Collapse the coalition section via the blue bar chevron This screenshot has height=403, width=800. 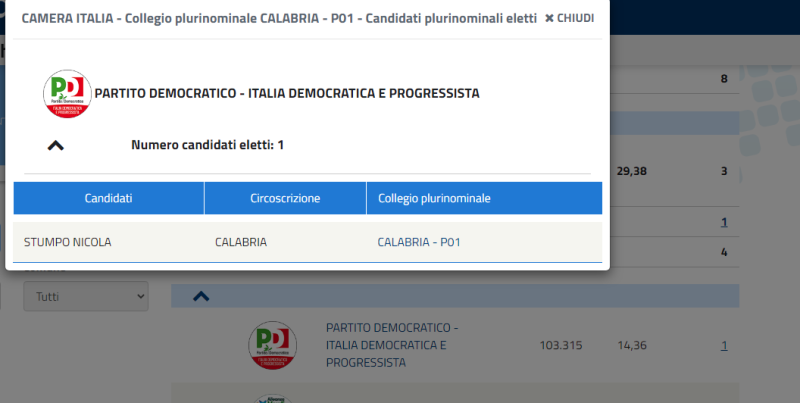point(201,296)
